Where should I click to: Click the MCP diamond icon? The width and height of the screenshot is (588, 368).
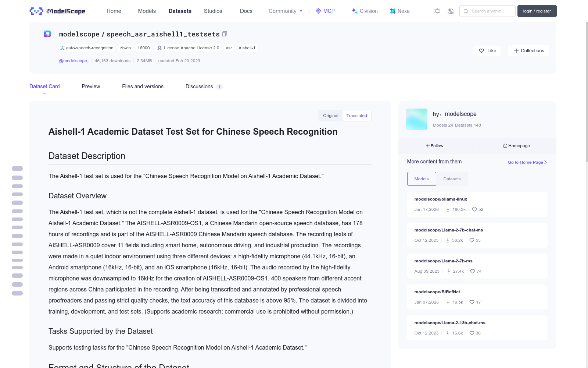(x=318, y=11)
